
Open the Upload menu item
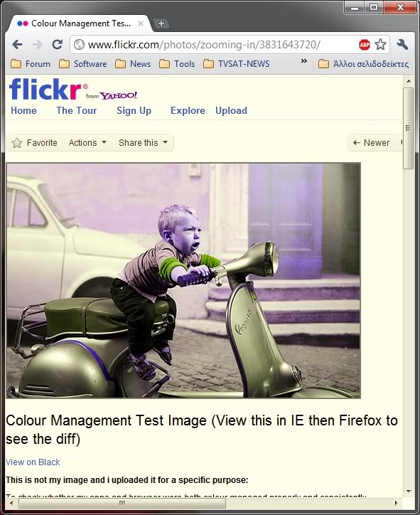(x=232, y=111)
